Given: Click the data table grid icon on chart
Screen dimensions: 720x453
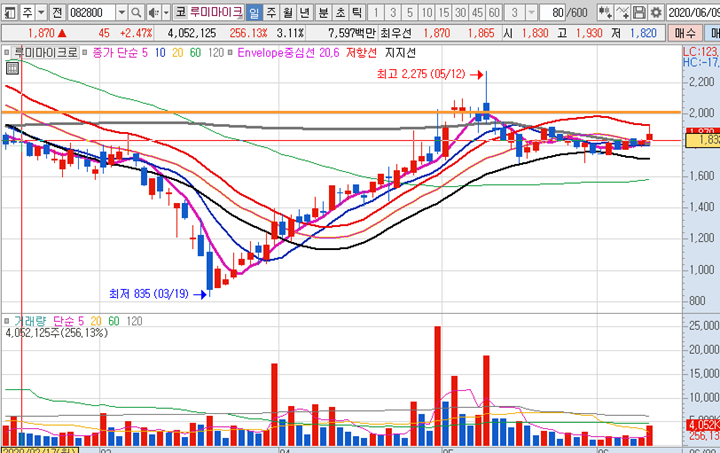Looking at the screenshot, I should [x=12, y=69].
